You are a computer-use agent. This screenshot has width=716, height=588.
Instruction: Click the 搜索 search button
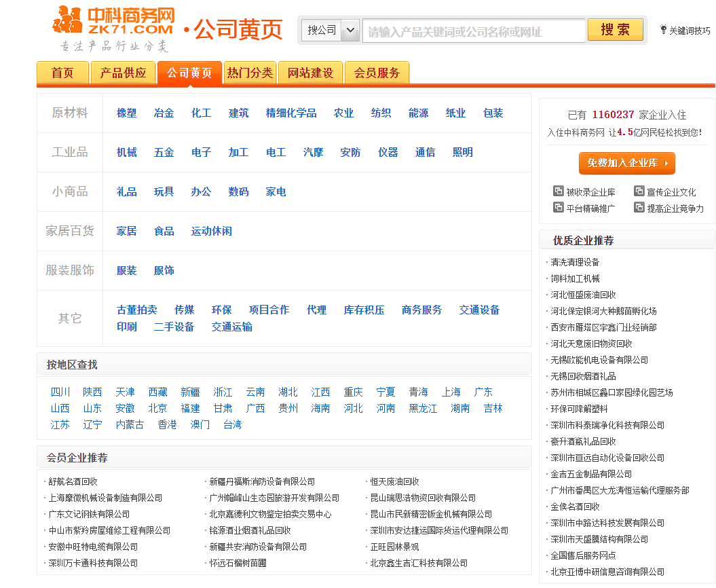[x=614, y=30]
